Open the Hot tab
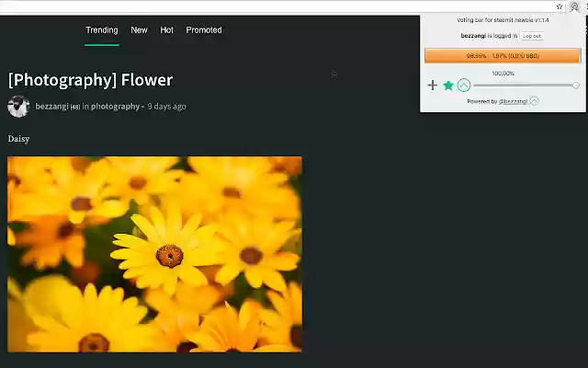588x368 pixels. (167, 30)
